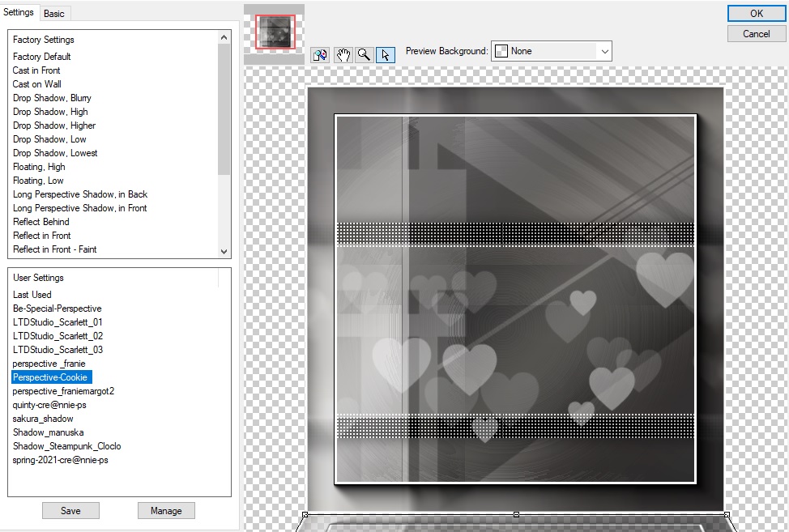Select the Cast on Wall preset
The width and height of the screenshot is (789, 532).
[37, 84]
